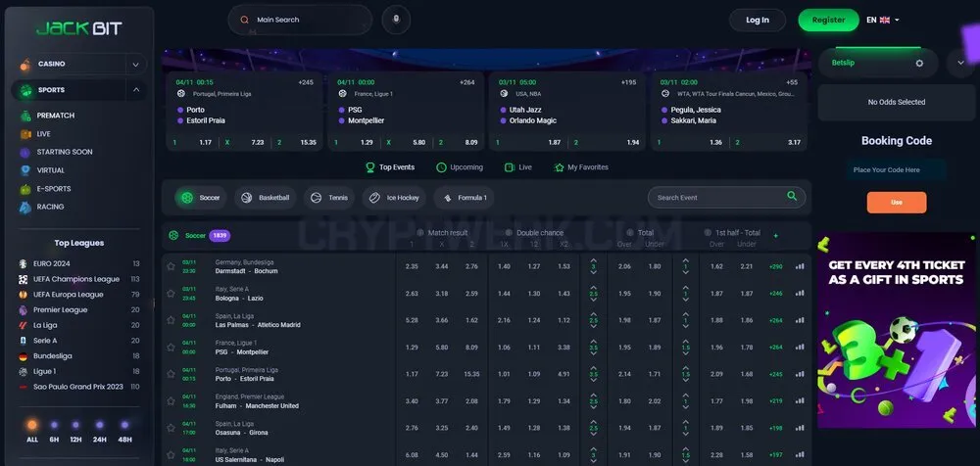Favorite the Osasuna - Girona match star
The height and width of the screenshot is (466, 980).
point(171,428)
